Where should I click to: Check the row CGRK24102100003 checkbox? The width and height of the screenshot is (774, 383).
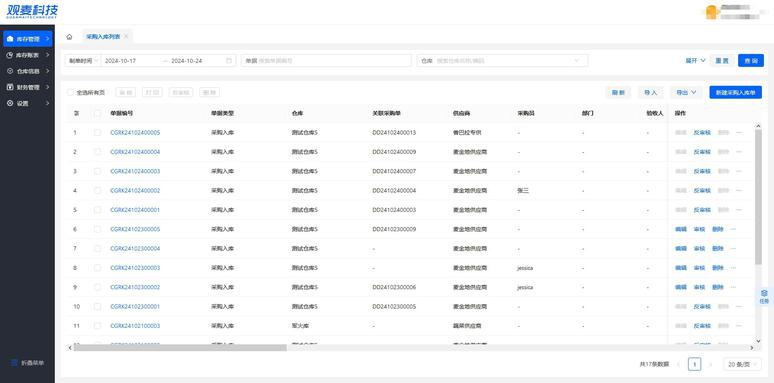(97, 326)
